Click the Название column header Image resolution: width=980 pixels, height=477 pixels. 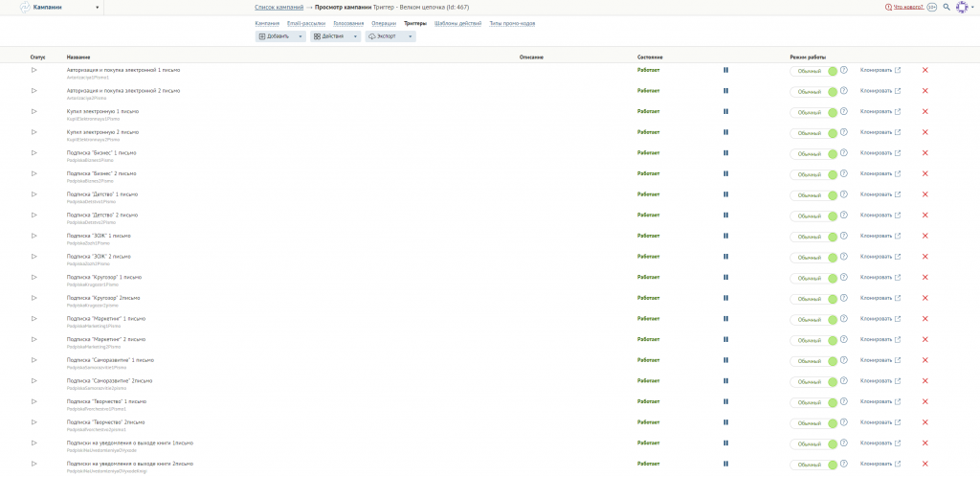pyautogui.click(x=78, y=57)
